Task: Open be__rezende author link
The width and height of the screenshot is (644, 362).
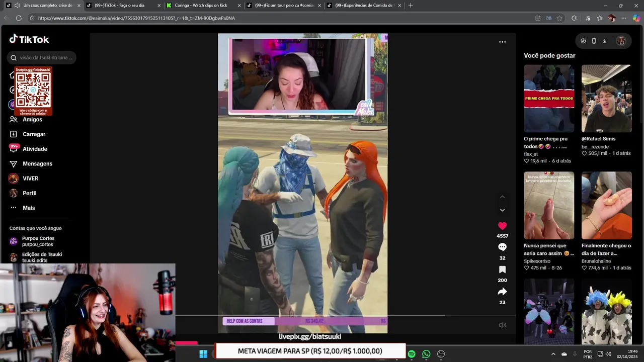Action: coord(595,147)
